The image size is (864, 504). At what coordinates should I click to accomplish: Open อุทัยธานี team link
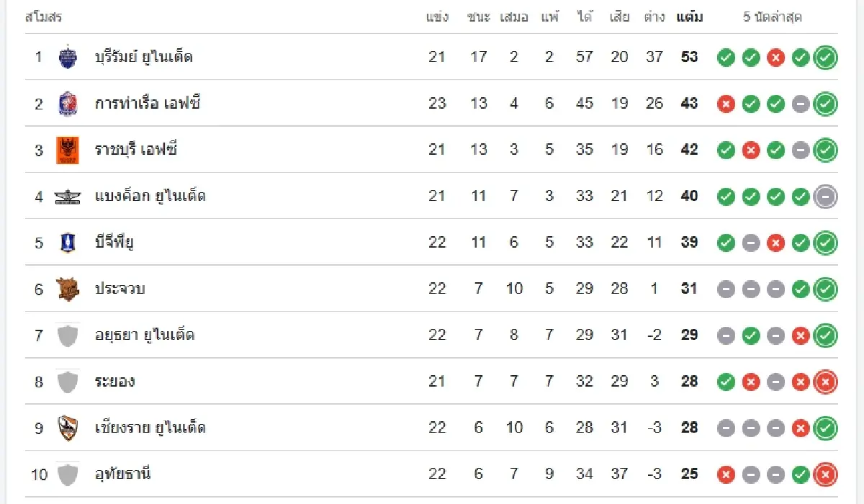click(123, 474)
